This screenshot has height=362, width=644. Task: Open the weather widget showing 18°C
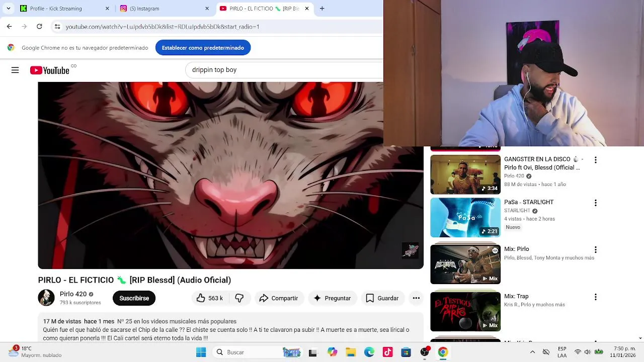click(35, 351)
